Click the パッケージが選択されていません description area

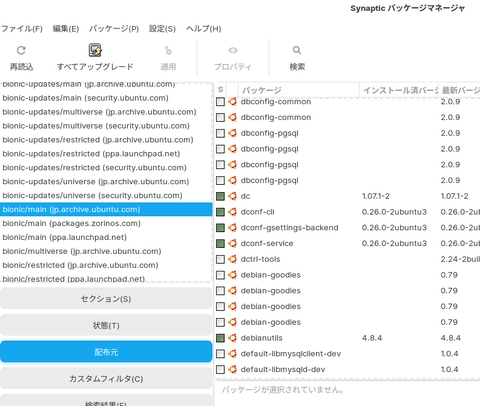coord(283,389)
